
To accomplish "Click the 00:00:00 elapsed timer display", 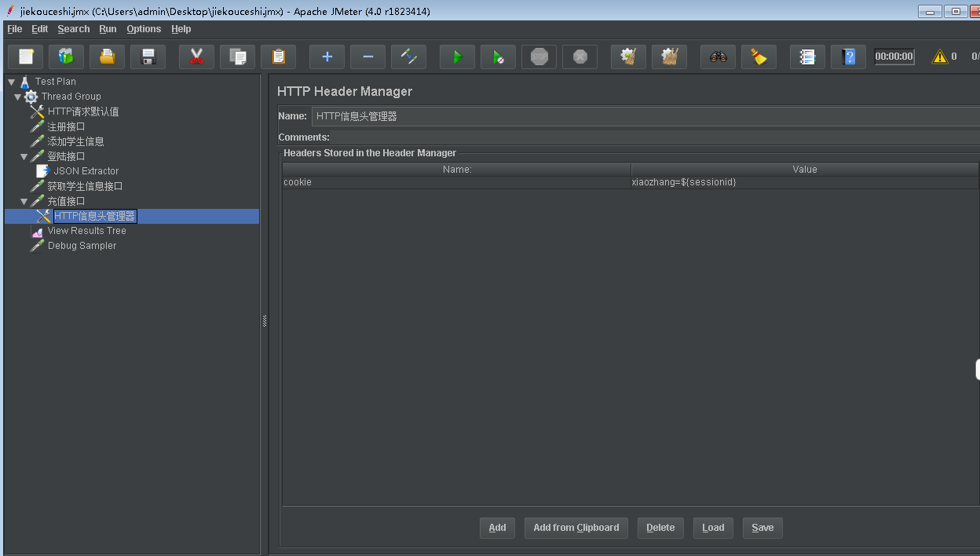I will (x=894, y=57).
